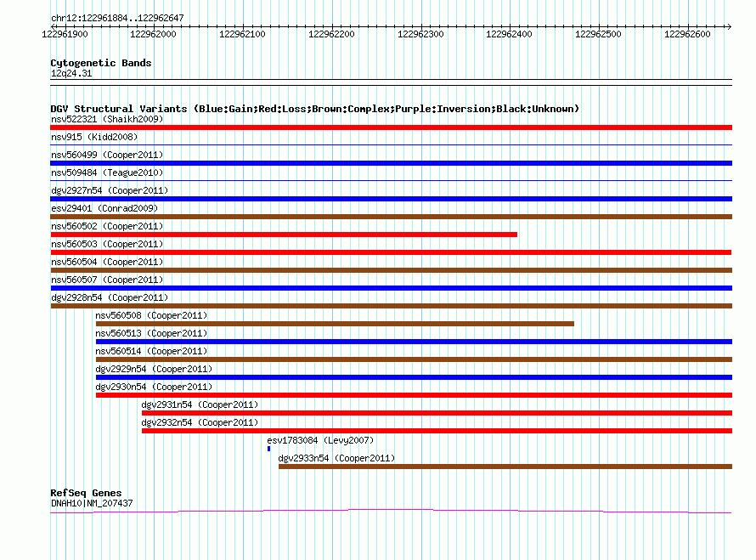Select the nsv915 (Kidd2008) thin blue line

pyautogui.click(x=391, y=144)
